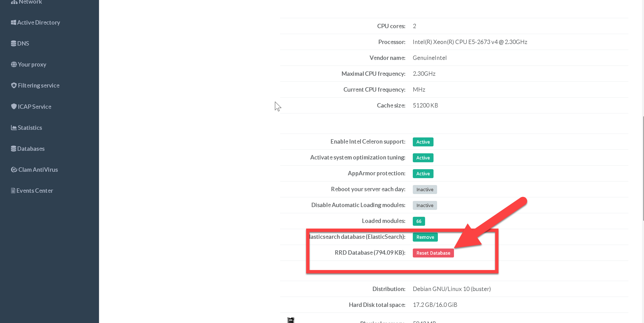Click the Active Directory windows icon
This screenshot has width=644, height=323.
13,23
